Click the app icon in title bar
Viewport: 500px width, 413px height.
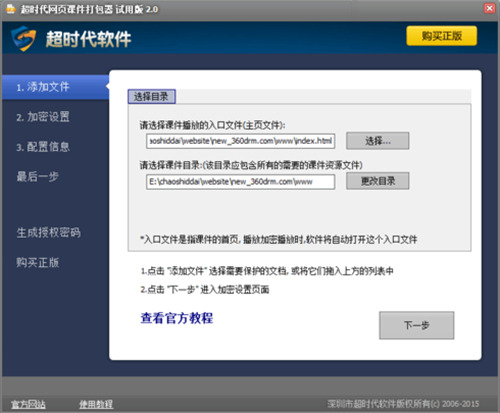[x=11, y=9]
